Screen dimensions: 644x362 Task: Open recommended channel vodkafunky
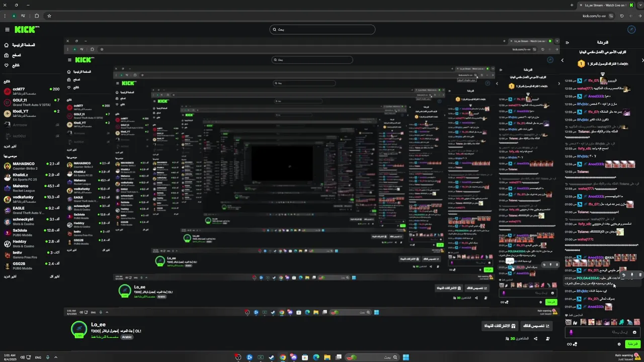point(31,199)
